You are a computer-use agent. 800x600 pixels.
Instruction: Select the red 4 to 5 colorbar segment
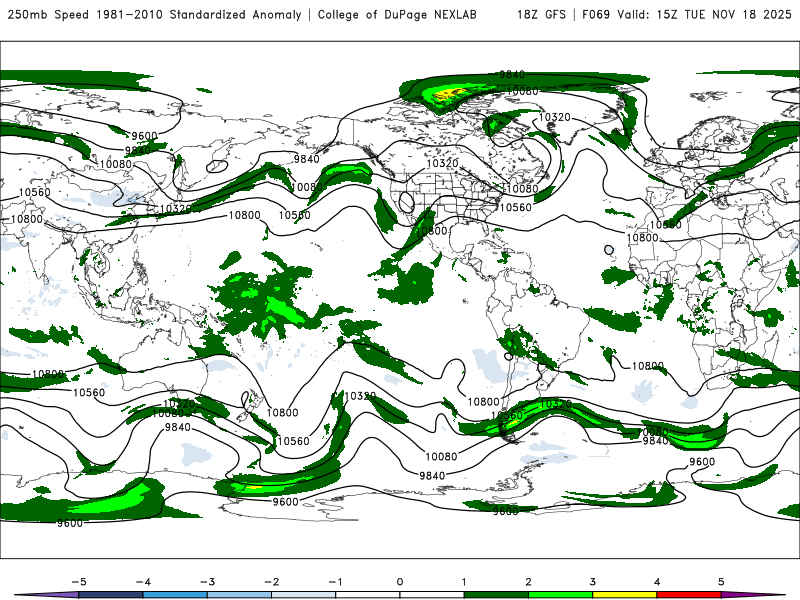(x=689, y=595)
